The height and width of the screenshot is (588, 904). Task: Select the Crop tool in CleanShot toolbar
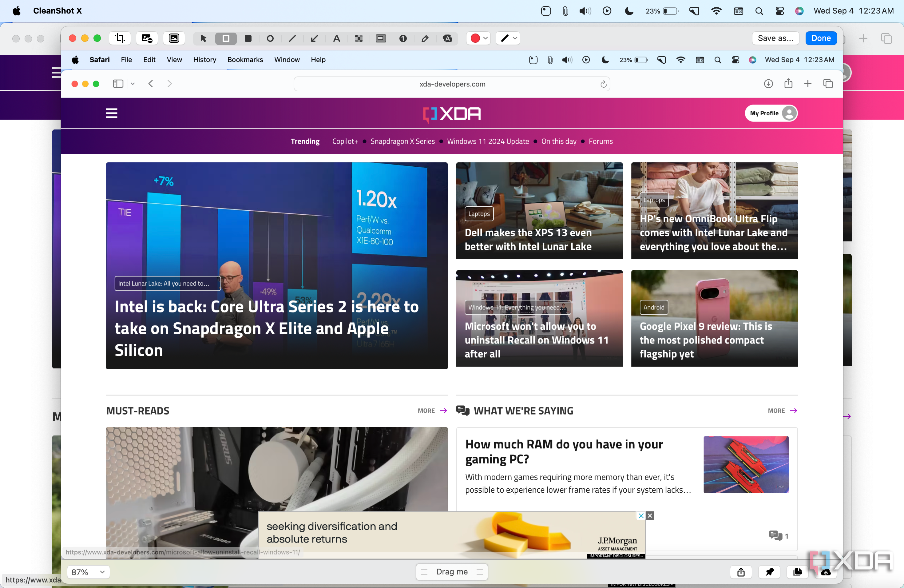pyautogui.click(x=120, y=38)
